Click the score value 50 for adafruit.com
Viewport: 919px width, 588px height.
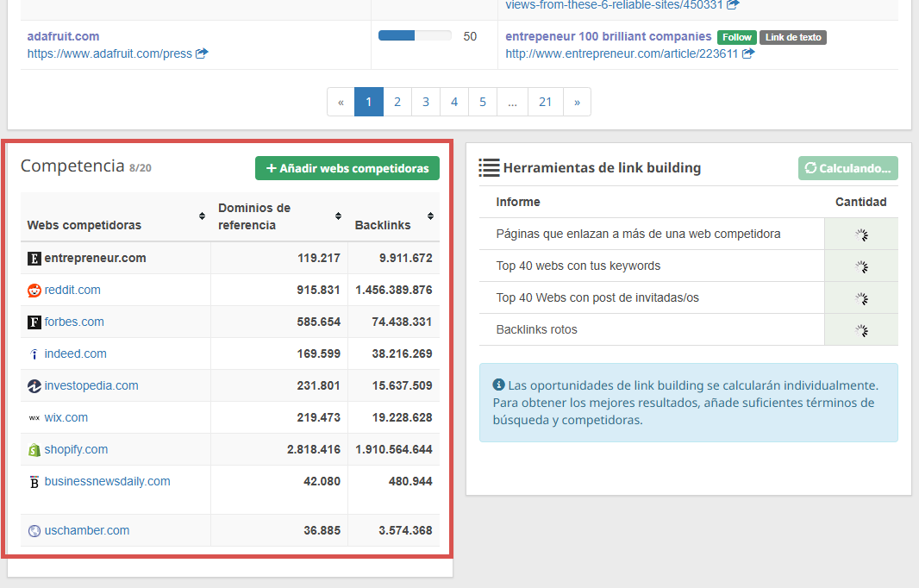[x=470, y=36]
